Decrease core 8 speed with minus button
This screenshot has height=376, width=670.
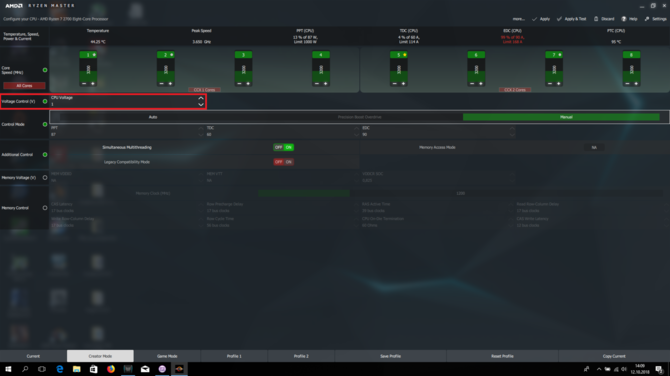(627, 84)
